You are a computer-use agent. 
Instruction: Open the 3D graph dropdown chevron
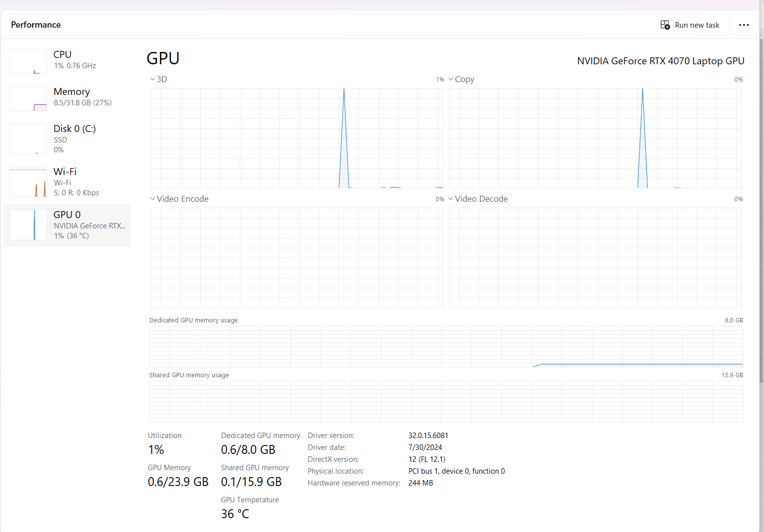(152, 79)
